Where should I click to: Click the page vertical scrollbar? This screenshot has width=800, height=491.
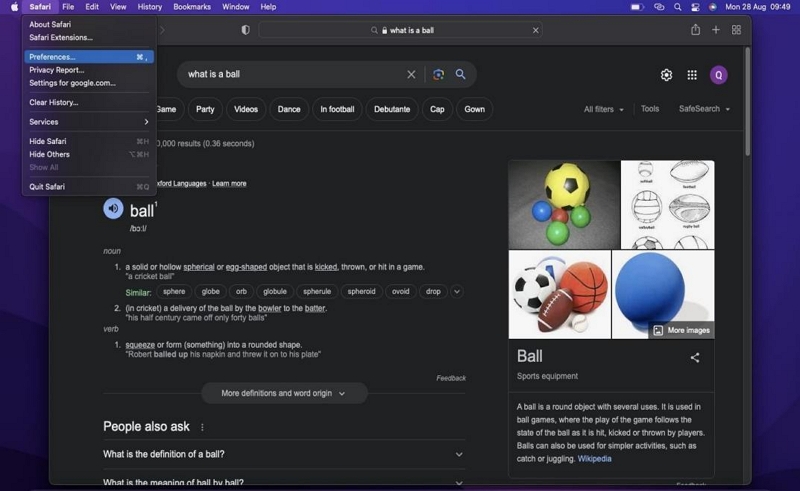pos(747,102)
